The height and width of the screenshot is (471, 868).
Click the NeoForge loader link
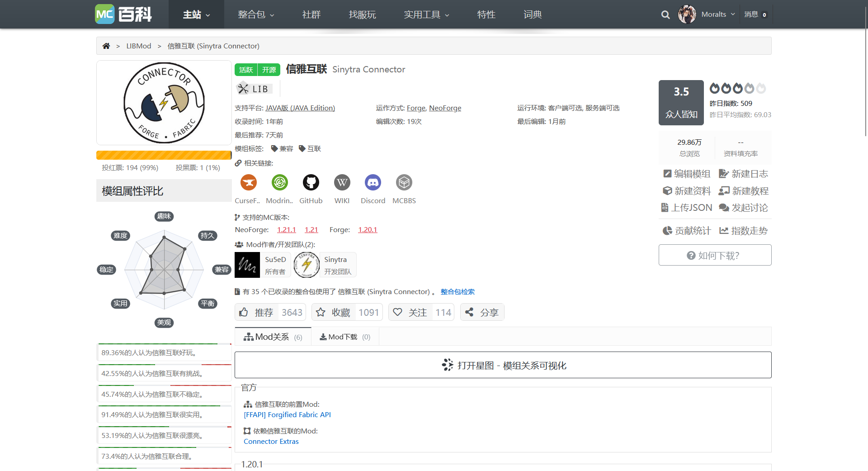pyautogui.click(x=445, y=108)
